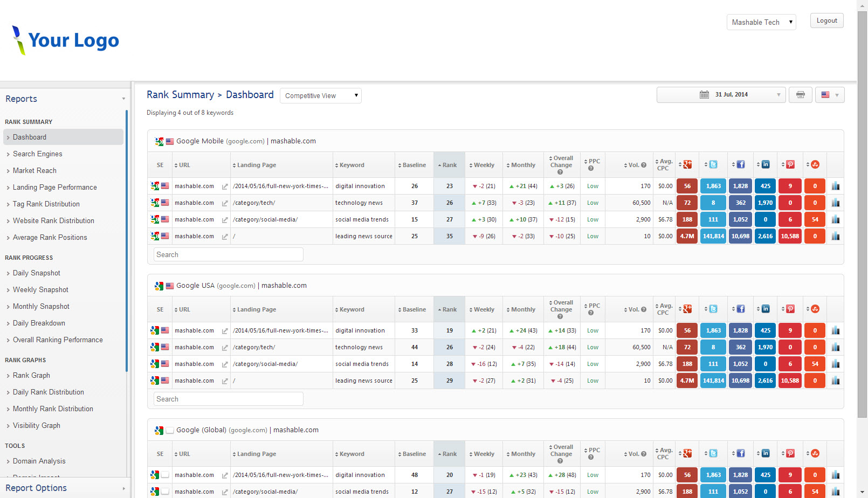
Task: Click the Logout button
Action: pyautogui.click(x=826, y=20)
